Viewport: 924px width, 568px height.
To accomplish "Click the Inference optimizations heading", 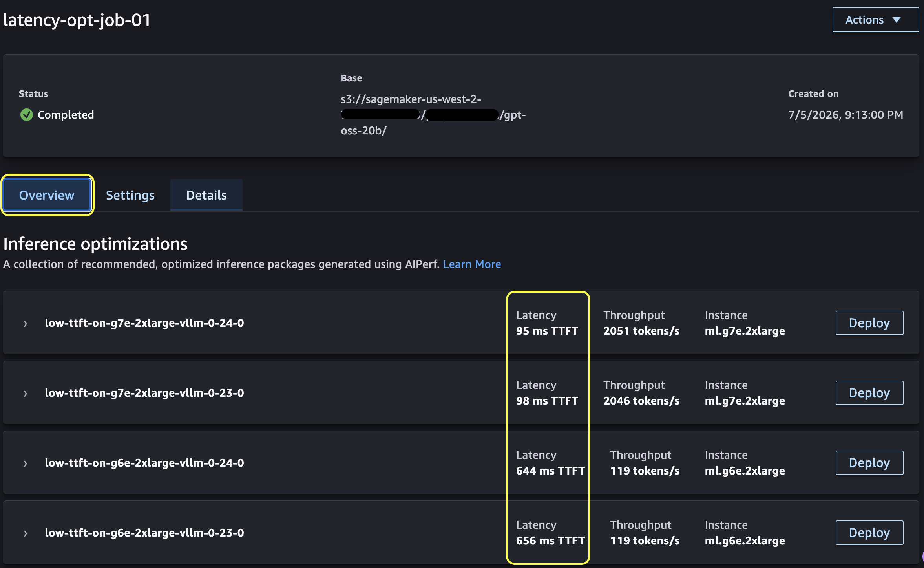I will pyautogui.click(x=95, y=244).
